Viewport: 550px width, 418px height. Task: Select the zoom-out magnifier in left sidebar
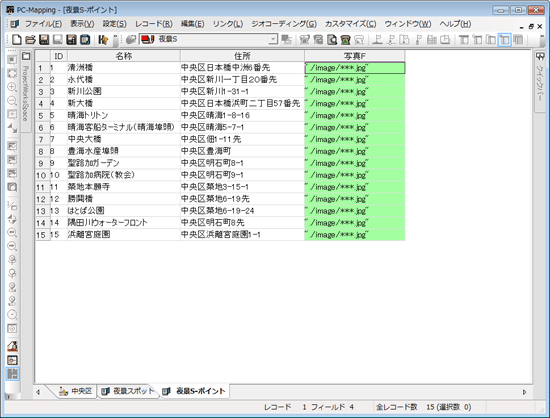(12, 101)
